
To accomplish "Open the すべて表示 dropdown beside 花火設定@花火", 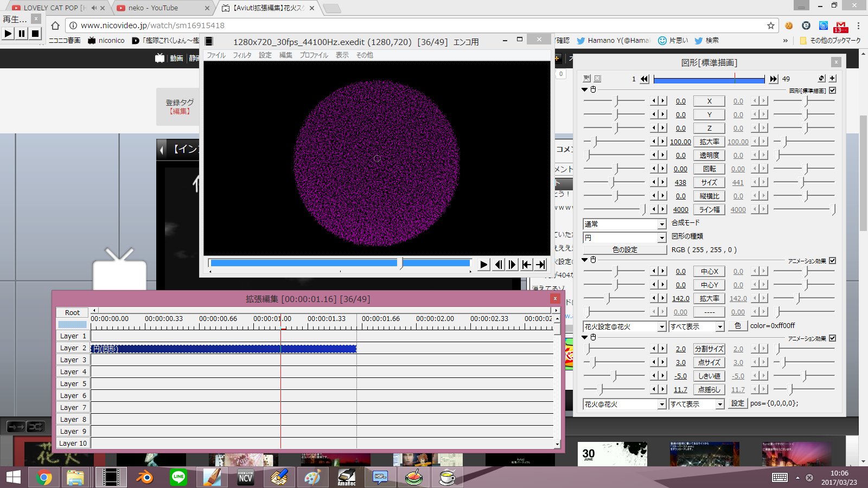I will pos(697,326).
